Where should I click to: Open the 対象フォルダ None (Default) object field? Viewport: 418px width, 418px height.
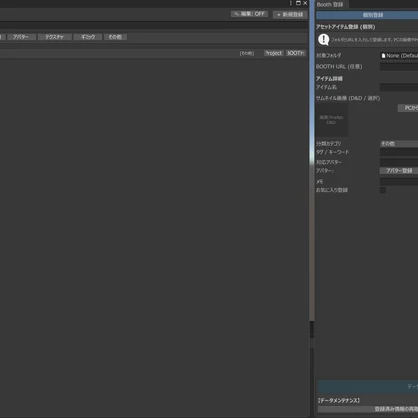click(x=399, y=56)
